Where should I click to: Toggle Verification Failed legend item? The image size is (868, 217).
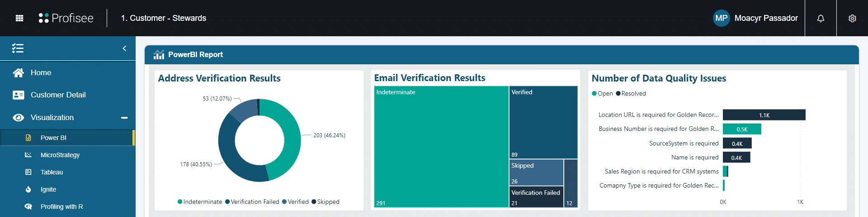252,202
